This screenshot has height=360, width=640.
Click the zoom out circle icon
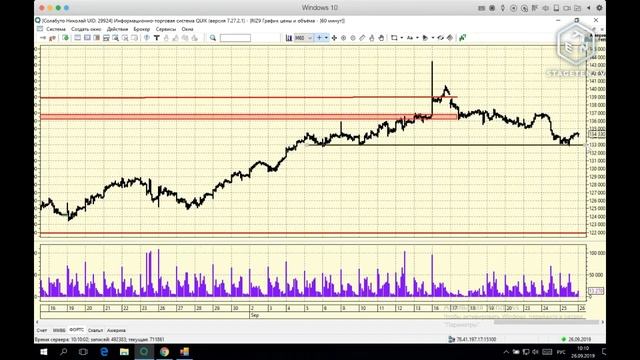pos(353,38)
